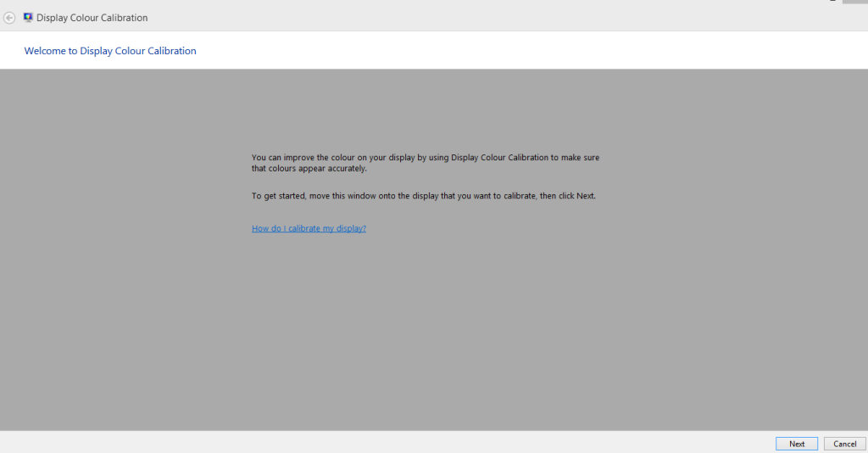
Task: Click the back arrow button
Action: tap(9, 18)
